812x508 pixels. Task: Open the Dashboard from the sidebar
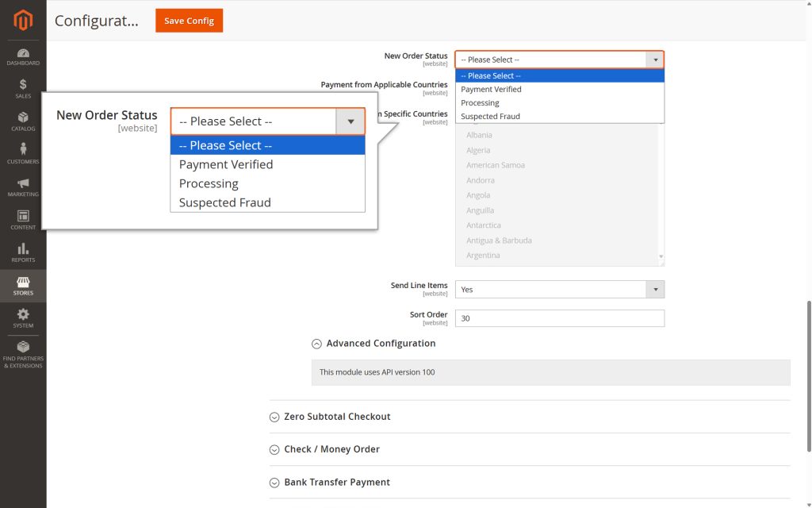pyautogui.click(x=22, y=56)
